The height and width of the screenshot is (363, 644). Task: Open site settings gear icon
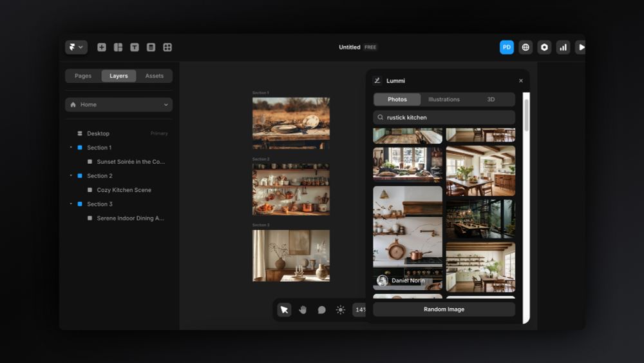(x=544, y=47)
